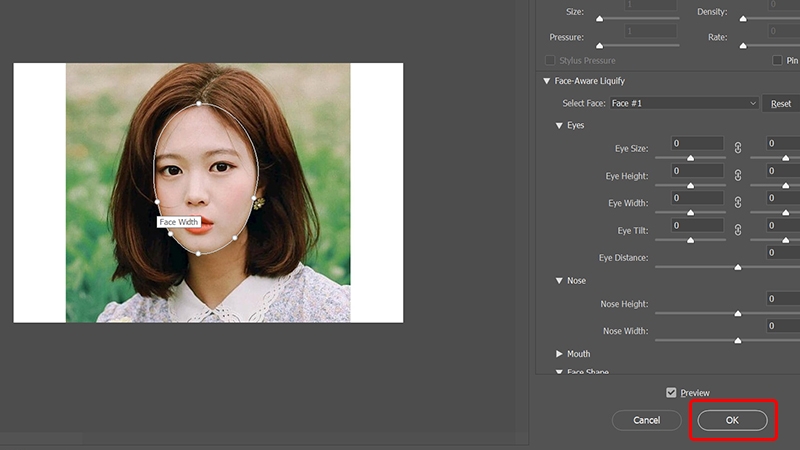The height and width of the screenshot is (450, 800).
Task: Click the Pressure slider handle
Action: (x=600, y=46)
